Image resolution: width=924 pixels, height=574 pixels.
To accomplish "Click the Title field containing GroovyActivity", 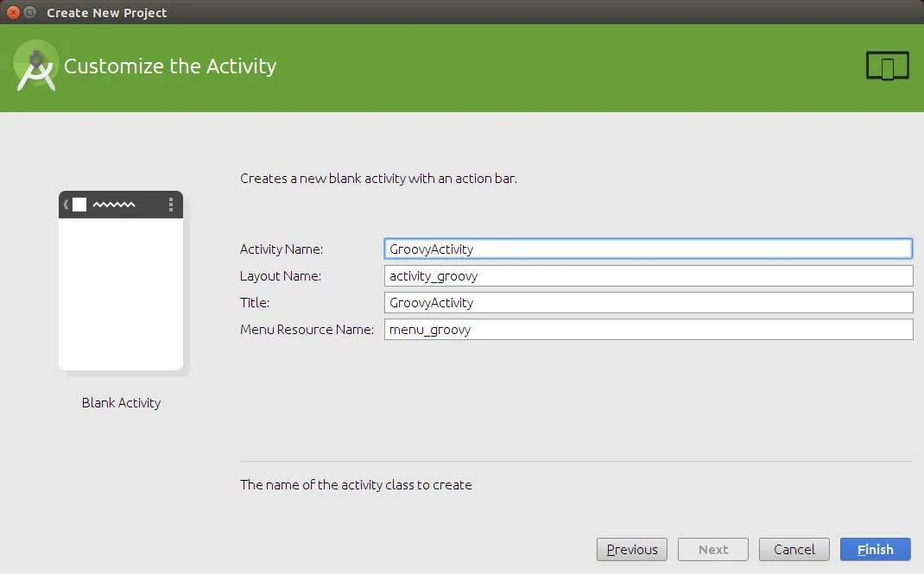I will coord(648,302).
